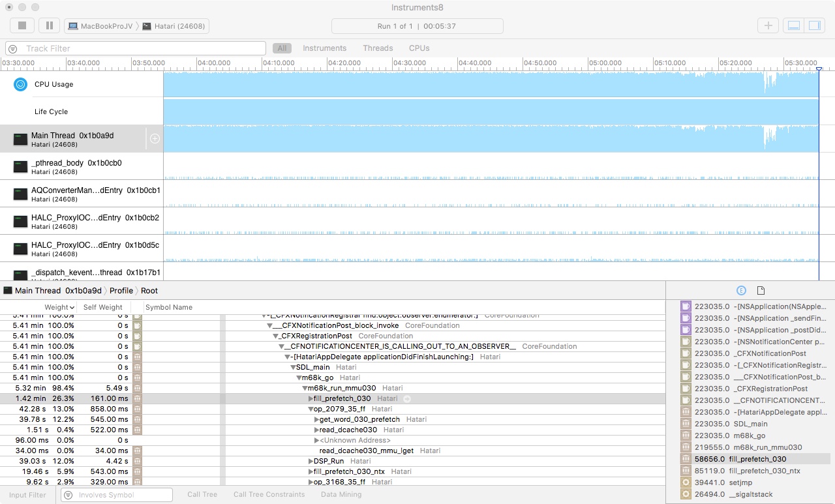
Task: Show the Extended Detail inspector tab
Action: [x=741, y=291]
